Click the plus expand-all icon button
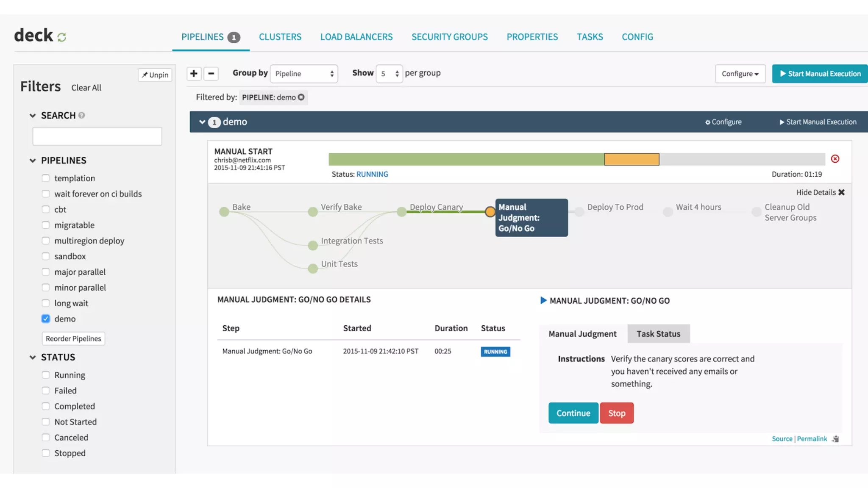The height and width of the screenshot is (488, 868). 194,73
